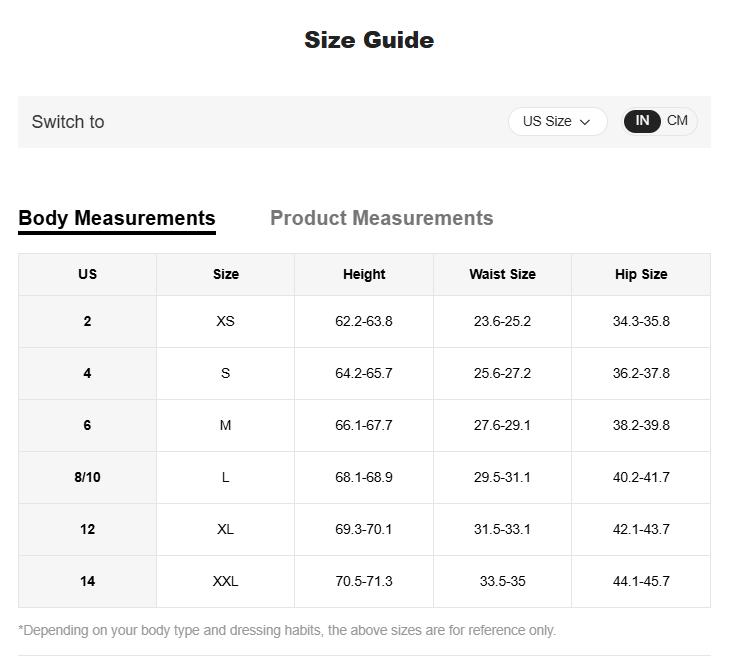
Task: Click the Size column header
Action: coord(226,274)
